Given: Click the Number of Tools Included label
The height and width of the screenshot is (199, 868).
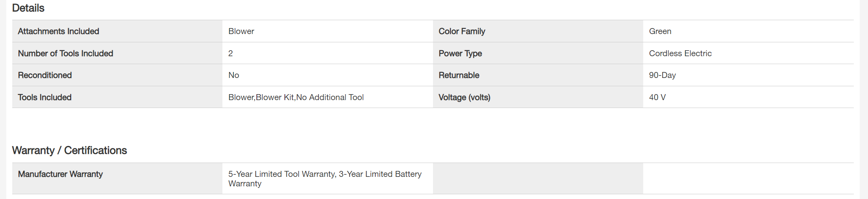Looking at the screenshot, I should [x=66, y=53].
